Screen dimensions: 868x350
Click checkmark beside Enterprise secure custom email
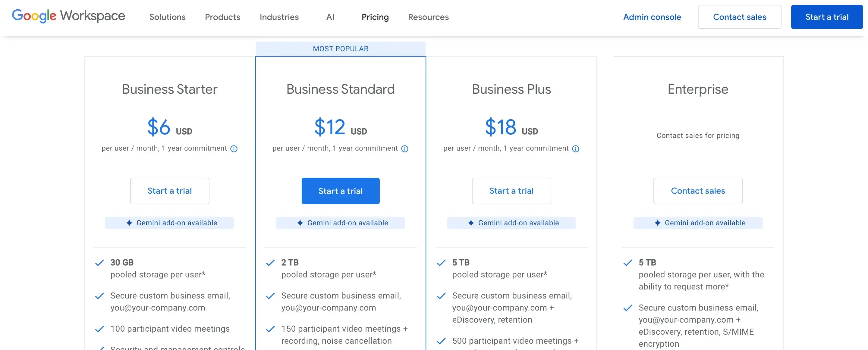pos(628,308)
